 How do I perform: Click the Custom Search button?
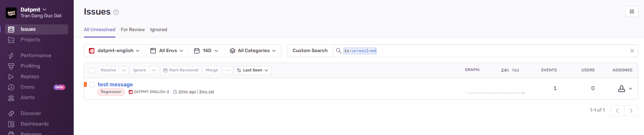[310, 51]
